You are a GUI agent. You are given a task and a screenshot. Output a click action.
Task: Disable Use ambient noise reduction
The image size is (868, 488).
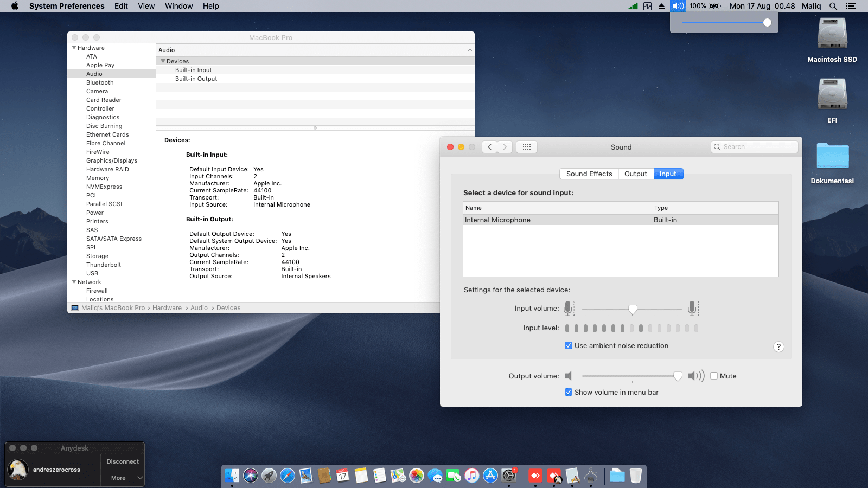[x=569, y=346]
